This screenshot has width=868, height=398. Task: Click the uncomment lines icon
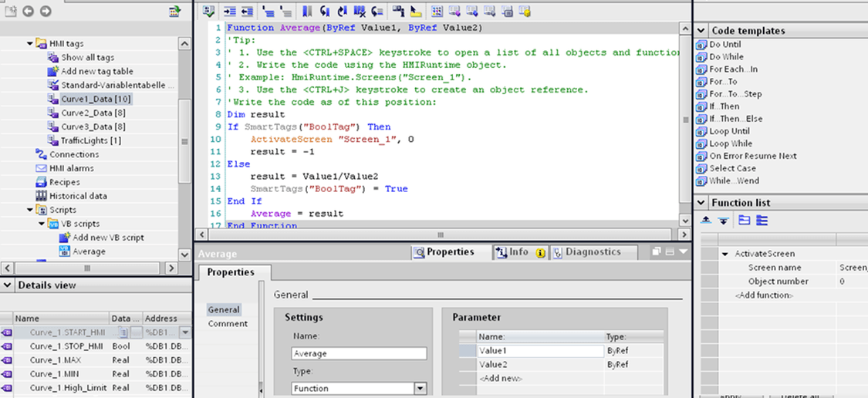click(286, 11)
